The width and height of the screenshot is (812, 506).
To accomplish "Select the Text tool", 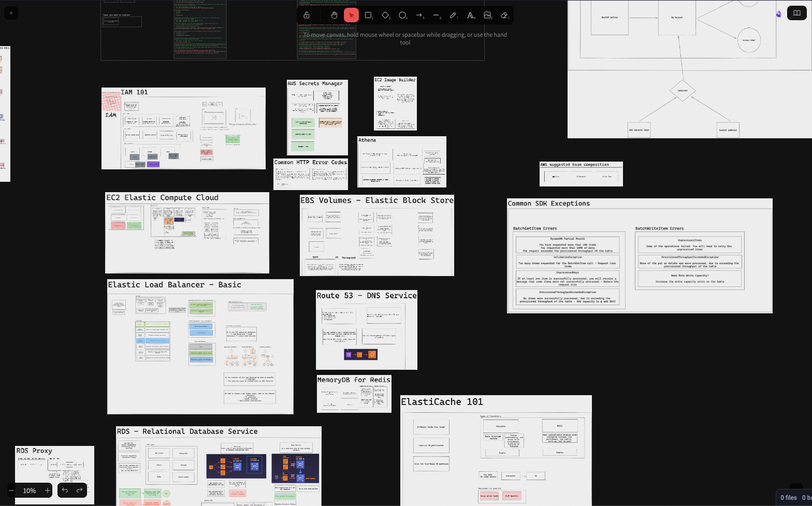I will tap(470, 15).
